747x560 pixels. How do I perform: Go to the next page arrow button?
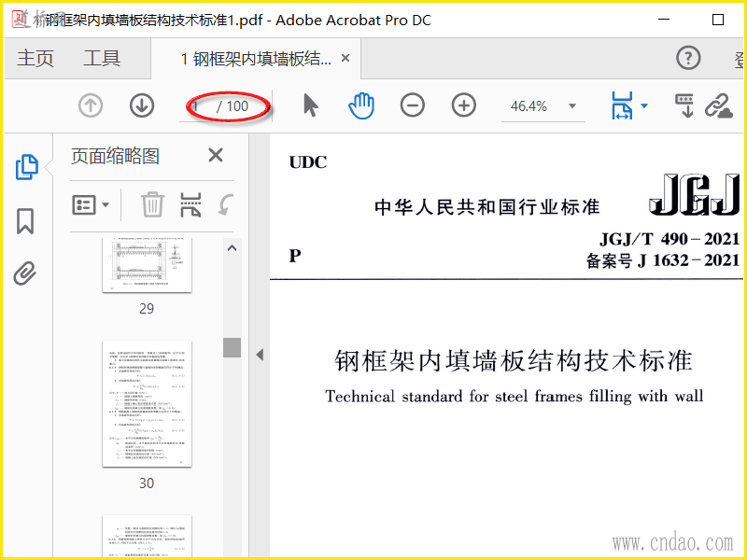[x=142, y=105]
